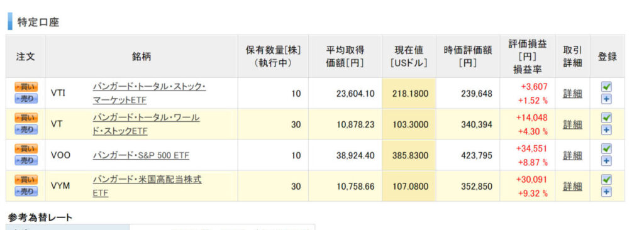Expand the plus icon in VT row

pos(606,130)
